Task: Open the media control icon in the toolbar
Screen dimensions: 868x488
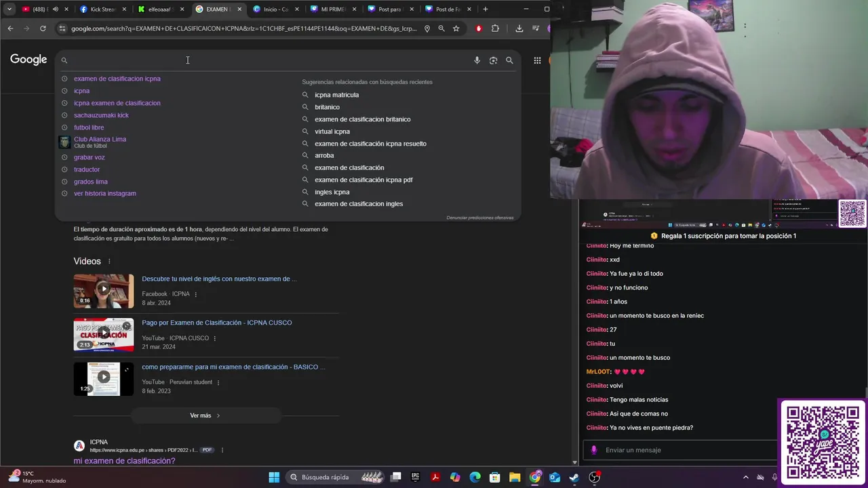Action: pyautogui.click(x=535, y=28)
